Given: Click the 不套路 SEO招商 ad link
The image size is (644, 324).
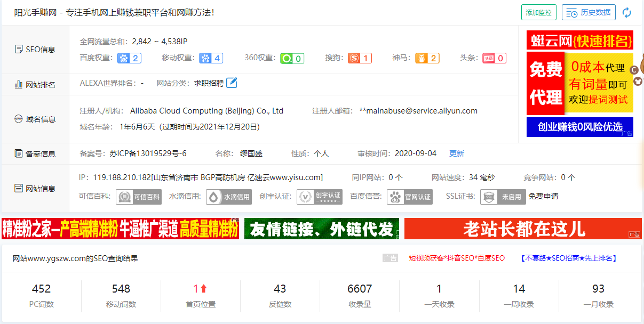Looking at the screenshot, I should (x=569, y=258).
